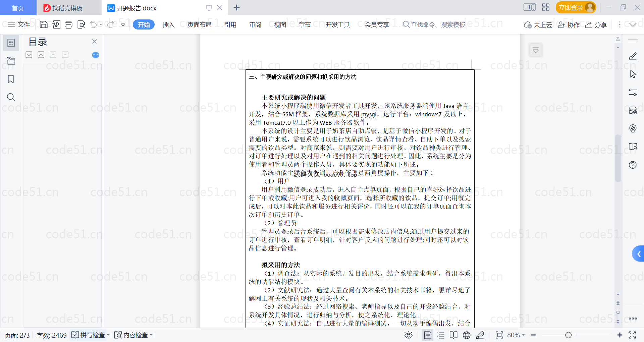Switch to outline view icon
The width and height of the screenshot is (644, 342).
[x=441, y=335]
